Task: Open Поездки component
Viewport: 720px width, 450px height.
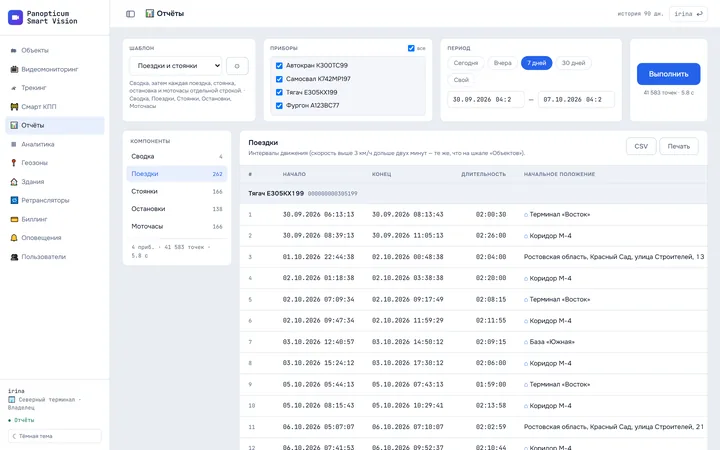Action: [x=177, y=174]
